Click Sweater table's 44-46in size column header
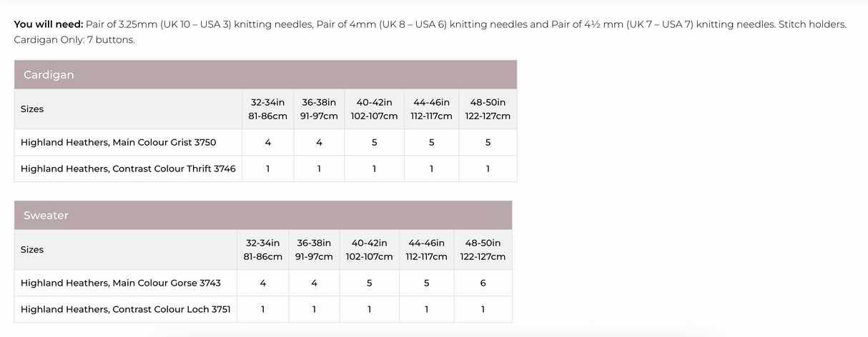868x337 pixels. [x=426, y=250]
